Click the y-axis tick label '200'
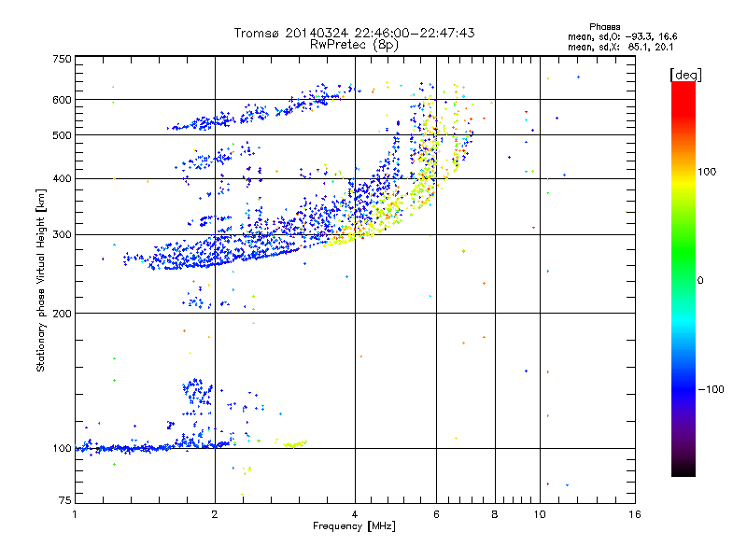Viewport: 747px width, 560px height. [x=62, y=314]
